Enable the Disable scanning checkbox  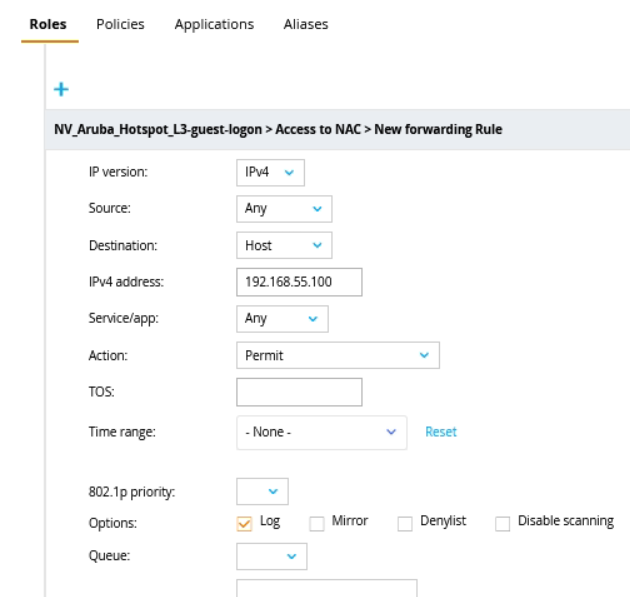pos(503,523)
